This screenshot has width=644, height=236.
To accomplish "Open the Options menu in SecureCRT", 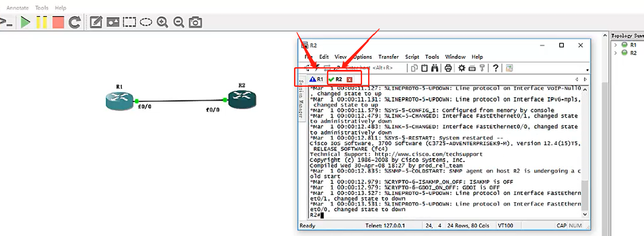I will [362, 57].
